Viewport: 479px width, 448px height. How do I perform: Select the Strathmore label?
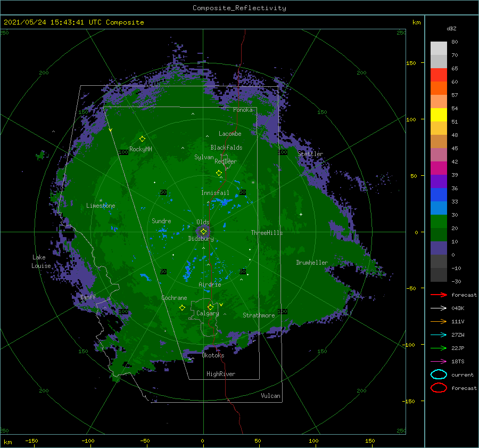pos(259,315)
